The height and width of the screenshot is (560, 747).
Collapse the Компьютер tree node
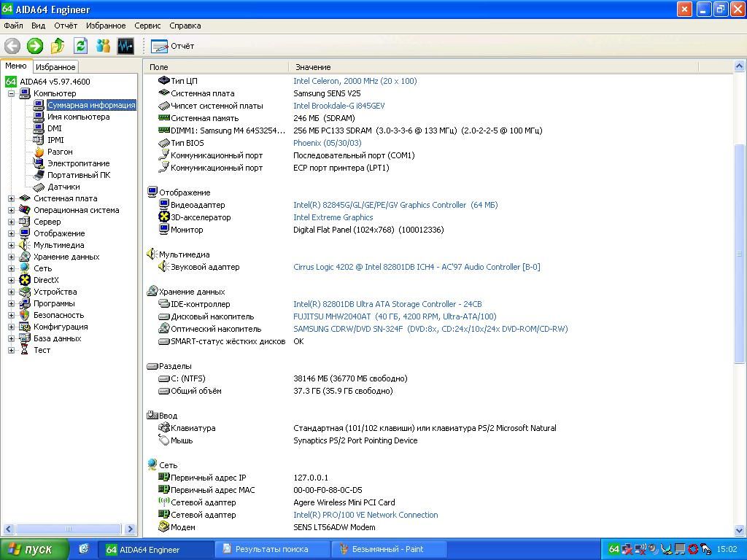click(11, 94)
